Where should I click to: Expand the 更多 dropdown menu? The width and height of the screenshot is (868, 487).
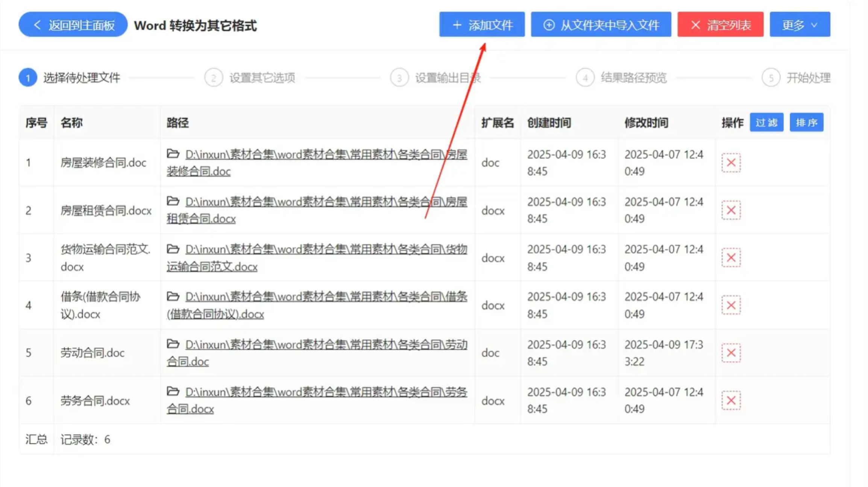(800, 25)
